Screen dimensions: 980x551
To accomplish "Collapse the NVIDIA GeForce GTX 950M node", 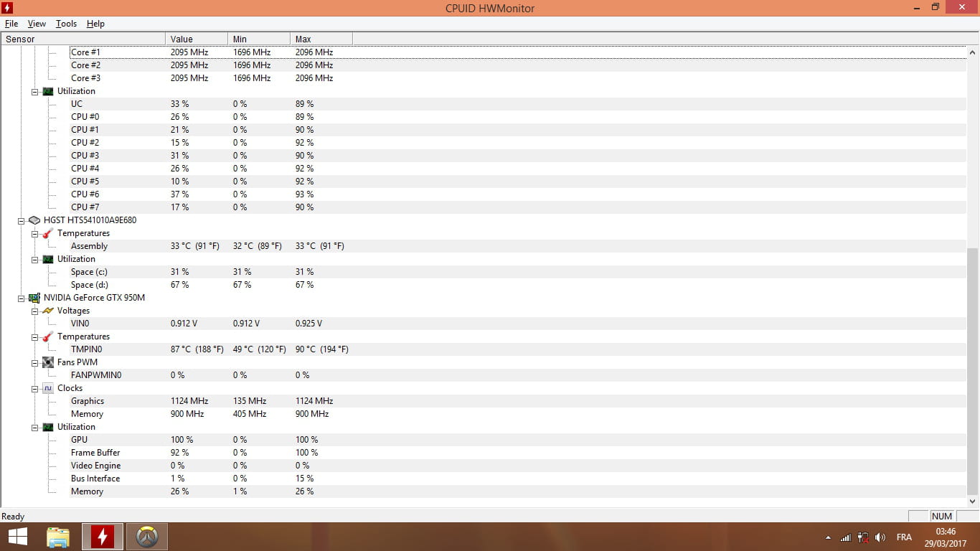I will (x=21, y=298).
